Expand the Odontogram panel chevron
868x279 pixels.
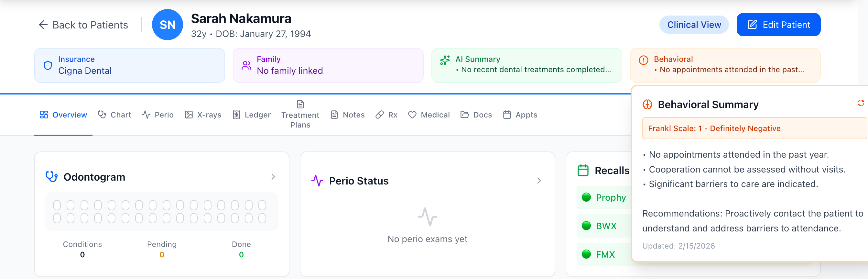tap(273, 177)
